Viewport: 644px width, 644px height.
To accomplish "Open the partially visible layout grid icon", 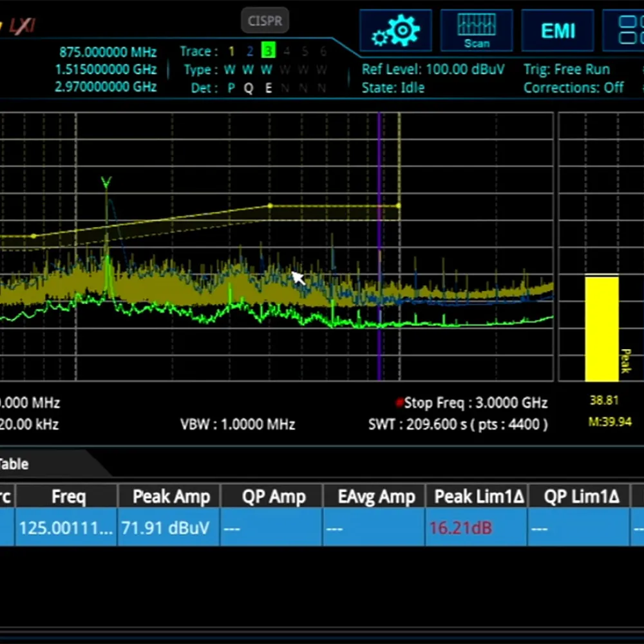I will [625, 30].
